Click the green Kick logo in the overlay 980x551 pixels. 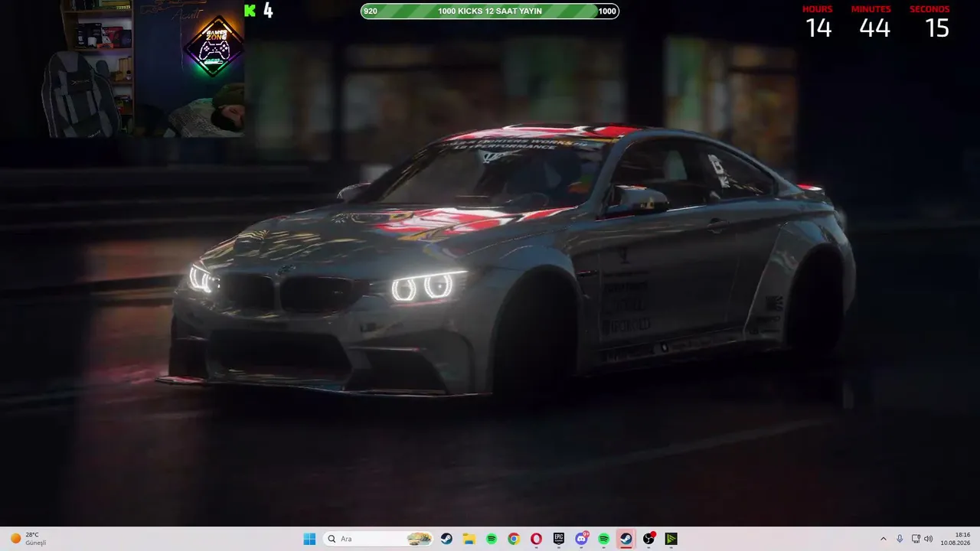(x=250, y=11)
